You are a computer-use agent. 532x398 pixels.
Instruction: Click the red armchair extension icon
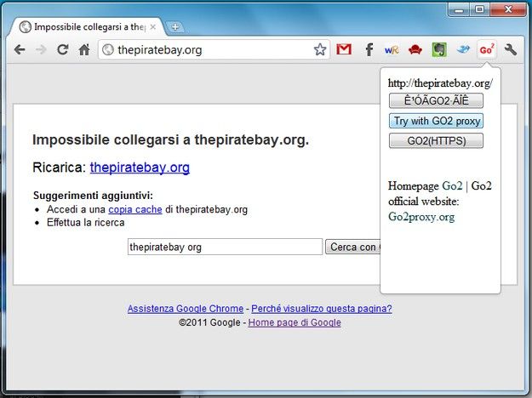click(x=415, y=50)
